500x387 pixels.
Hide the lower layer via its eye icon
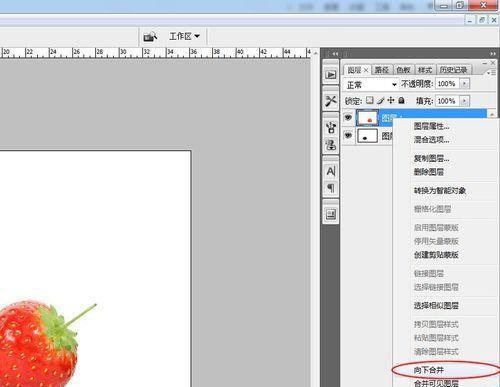pos(348,135)
